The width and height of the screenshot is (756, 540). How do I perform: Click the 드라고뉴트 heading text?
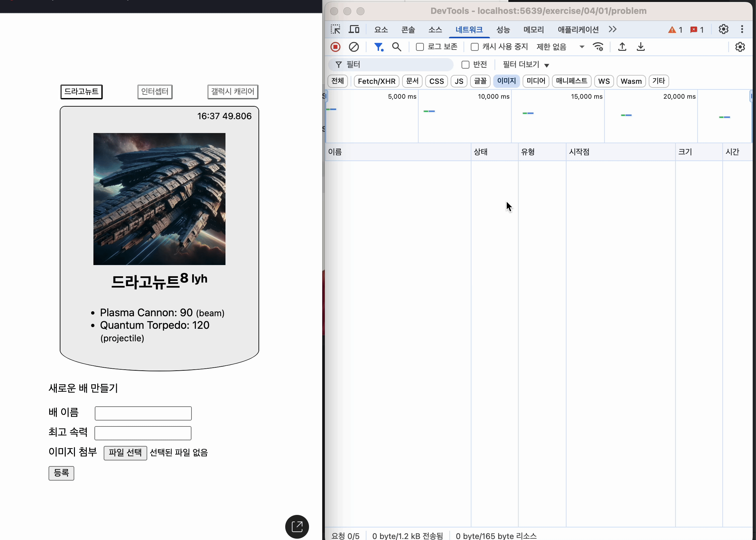[x=145, y=282]
